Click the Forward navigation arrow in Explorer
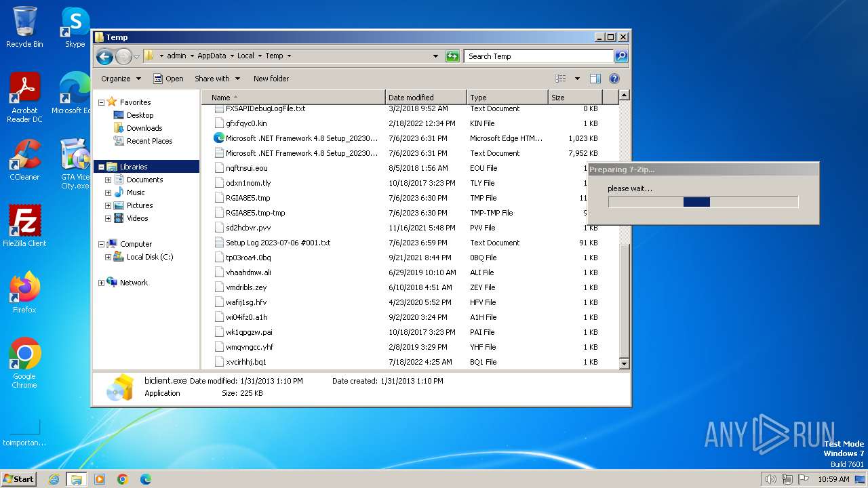The width and height of the screenshot is (868, 488). (x=123, y=56)
